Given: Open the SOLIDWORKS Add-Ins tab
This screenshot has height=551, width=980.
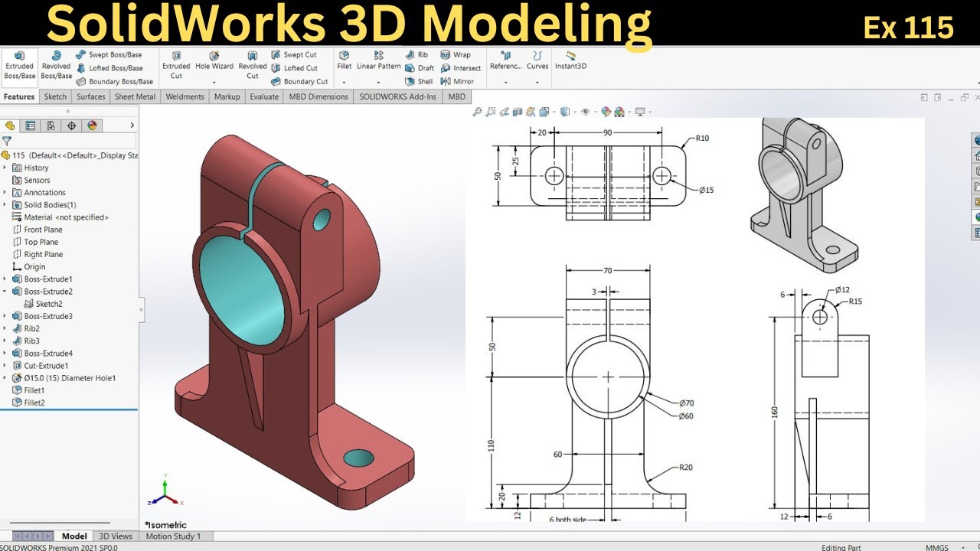Looking at the screenshot, I should (x=398, y=96).
